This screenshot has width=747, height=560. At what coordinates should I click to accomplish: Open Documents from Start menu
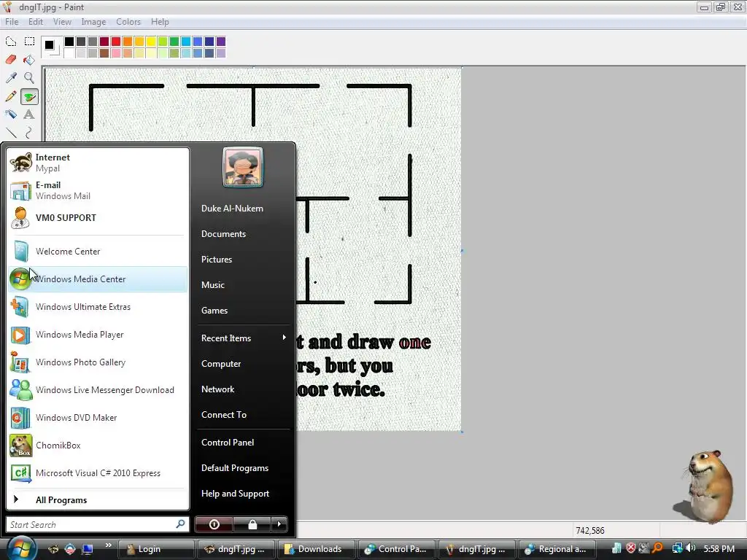(x=244, y=234)
